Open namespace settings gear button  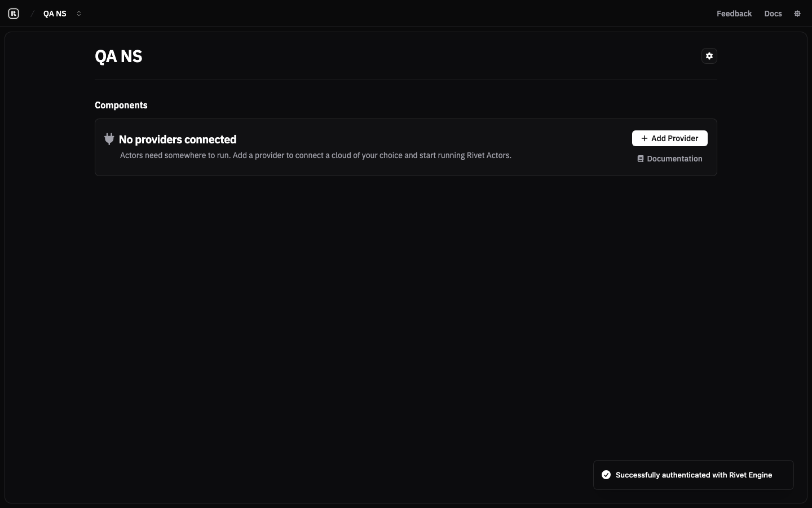coord(709,56)
